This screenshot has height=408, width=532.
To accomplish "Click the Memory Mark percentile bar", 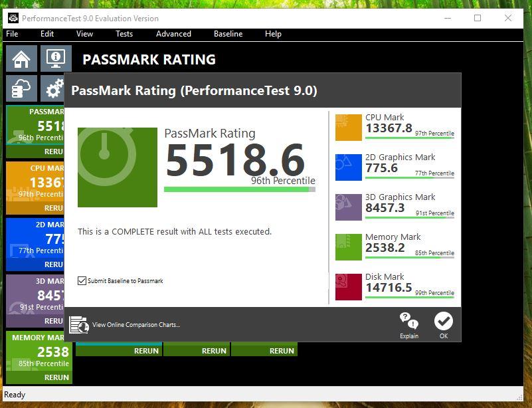I will coord(410,257).
